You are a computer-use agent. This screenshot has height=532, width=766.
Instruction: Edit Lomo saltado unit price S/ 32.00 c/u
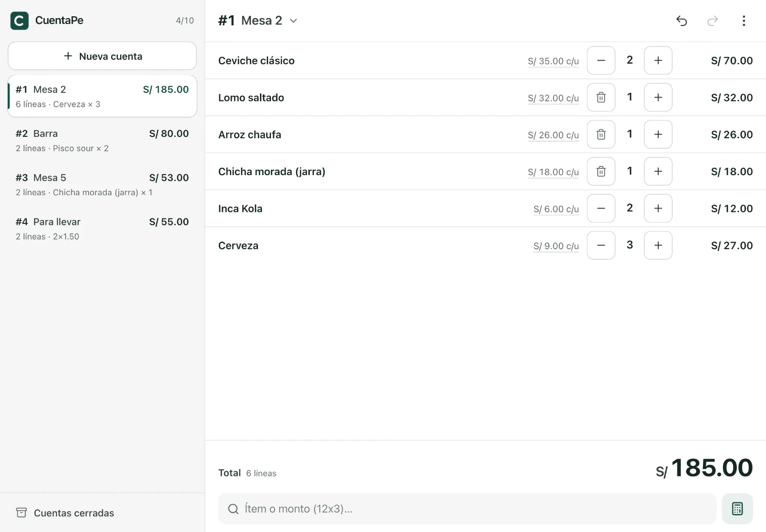[x=553, y=98]
